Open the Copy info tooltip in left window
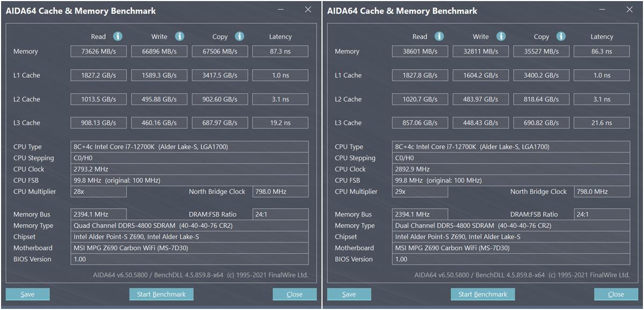This screenshot has width=644, height=310. [x=240, y=36]
